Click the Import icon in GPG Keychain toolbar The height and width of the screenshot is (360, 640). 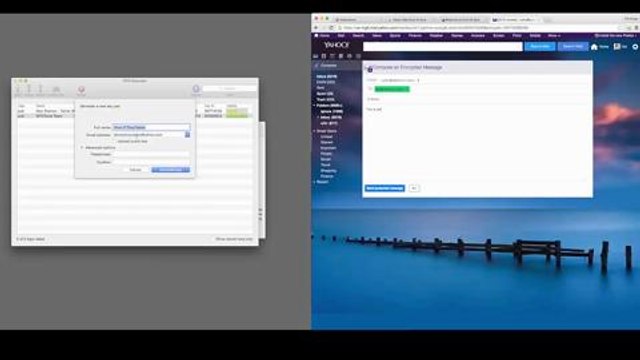(29, 89)
